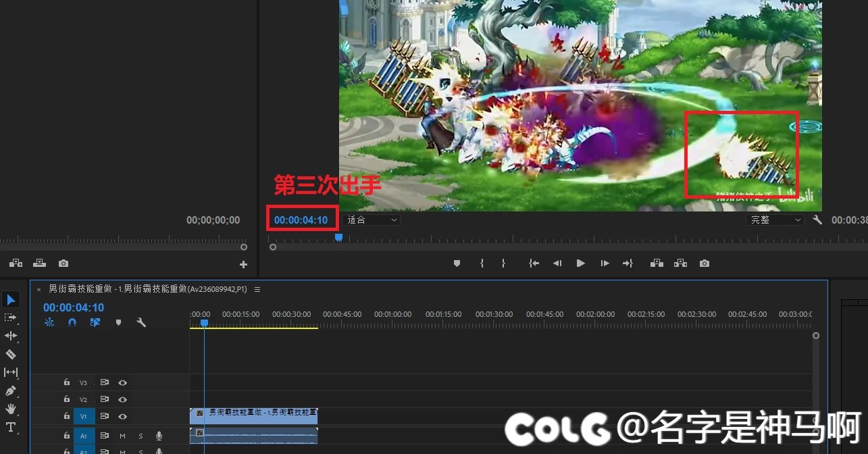Close the 男街霸技能重做 sequence tab

pos(39,289)
